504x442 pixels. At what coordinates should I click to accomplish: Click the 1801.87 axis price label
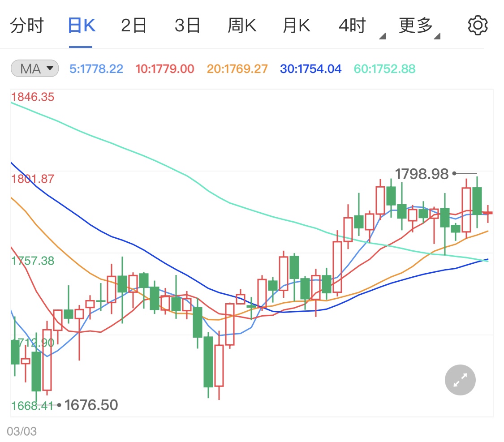coord(33,179)
